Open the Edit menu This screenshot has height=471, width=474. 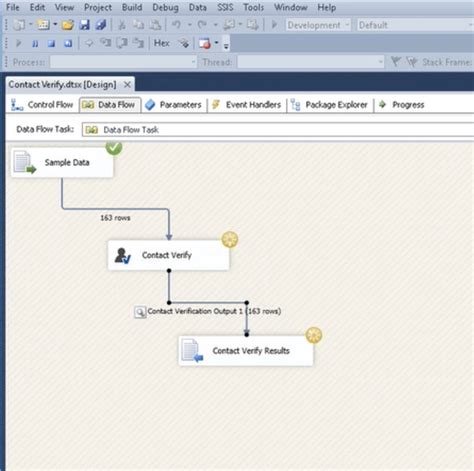[x=37, y=7]
